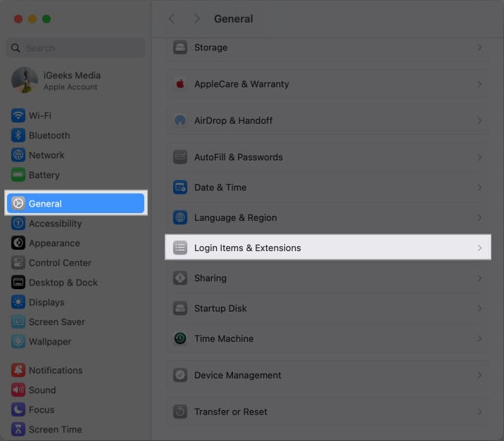Viewport: 504px width, 441px height.
Task: Click the Date & Time calendar icon
Action: (x=180, y=188)
